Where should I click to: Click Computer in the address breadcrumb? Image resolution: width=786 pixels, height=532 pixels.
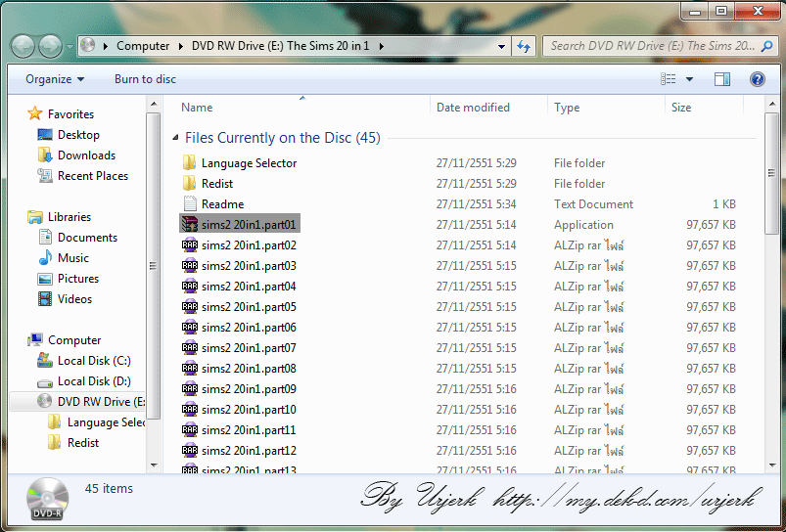point(143,46)
